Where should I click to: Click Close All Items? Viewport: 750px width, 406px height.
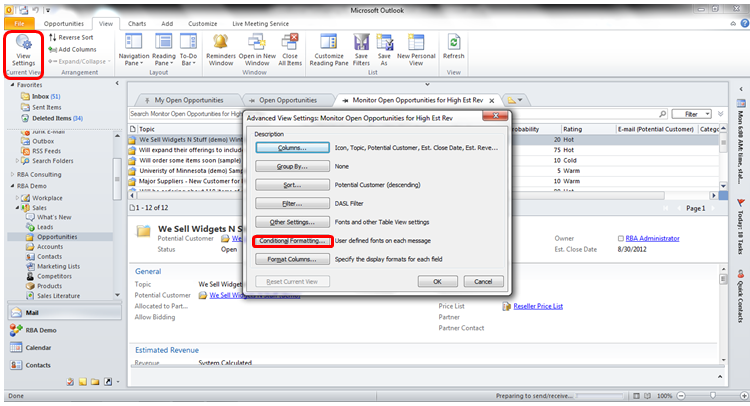coord(290,50)
